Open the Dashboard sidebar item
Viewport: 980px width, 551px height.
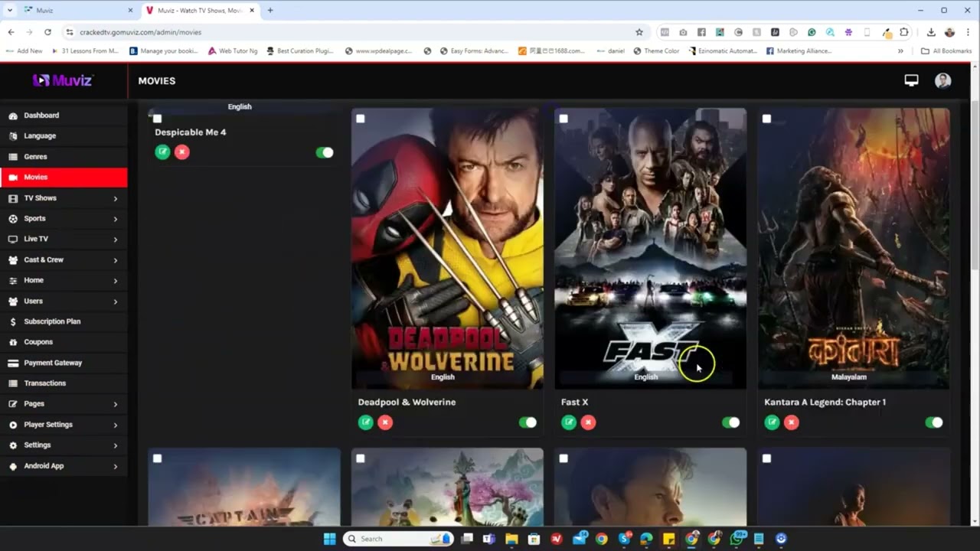point(64,116)
